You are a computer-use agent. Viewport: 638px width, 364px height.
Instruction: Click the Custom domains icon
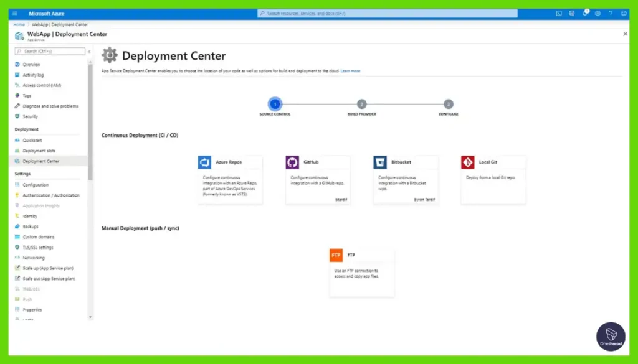coord(17,237)
